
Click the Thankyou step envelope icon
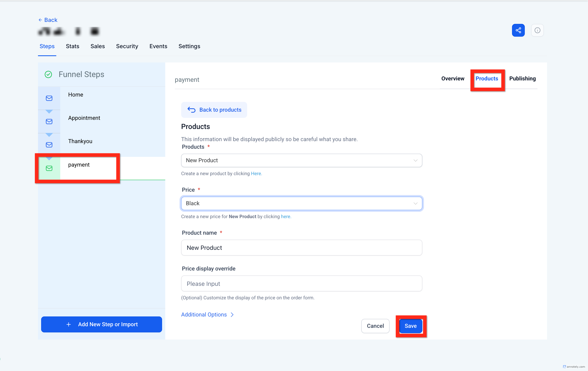(49, 145)
